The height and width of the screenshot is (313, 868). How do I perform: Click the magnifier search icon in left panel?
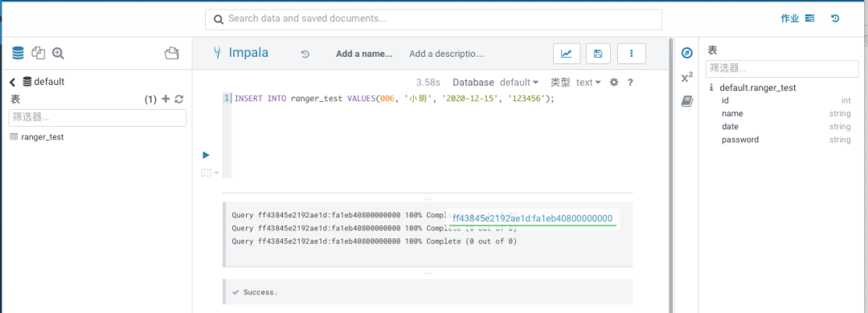[58, 53]
